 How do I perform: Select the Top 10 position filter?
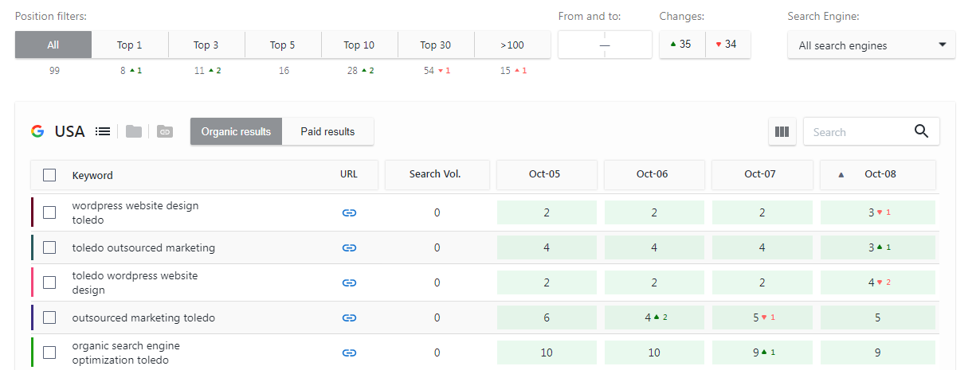pyautogui.click(x=359, y=45)
